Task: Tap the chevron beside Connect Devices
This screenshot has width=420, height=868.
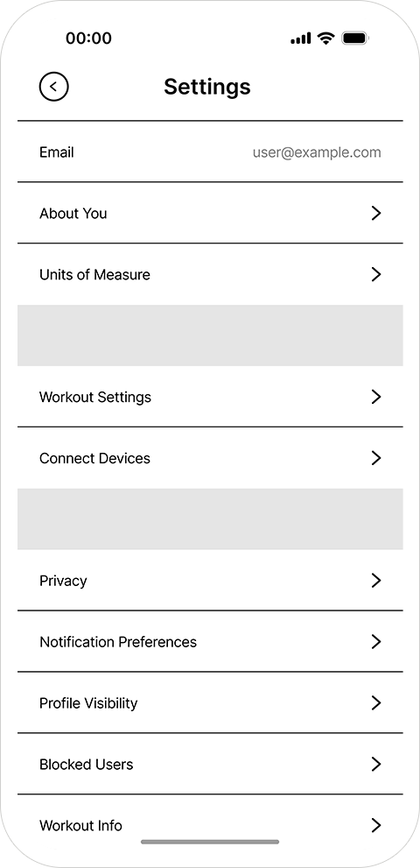Action: (x=376, y=458)
